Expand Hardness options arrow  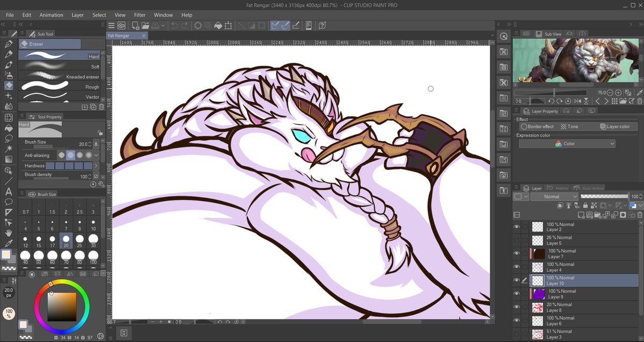point(96,166)
